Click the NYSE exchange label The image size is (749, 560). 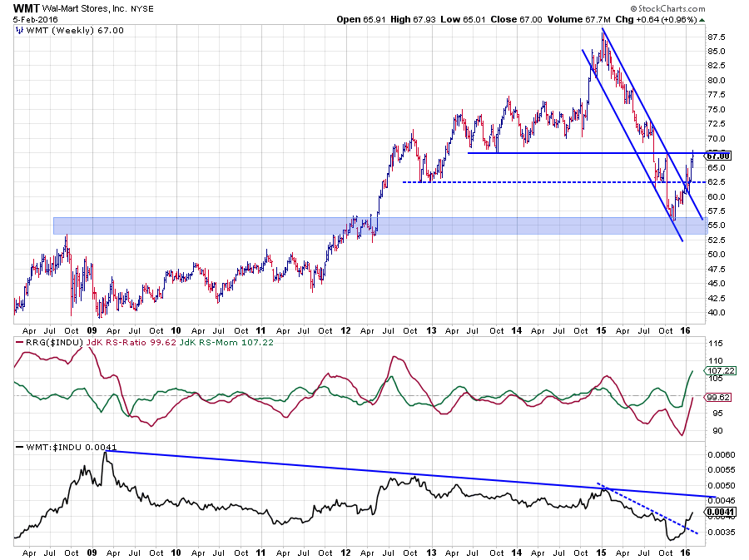coord(142,8)
